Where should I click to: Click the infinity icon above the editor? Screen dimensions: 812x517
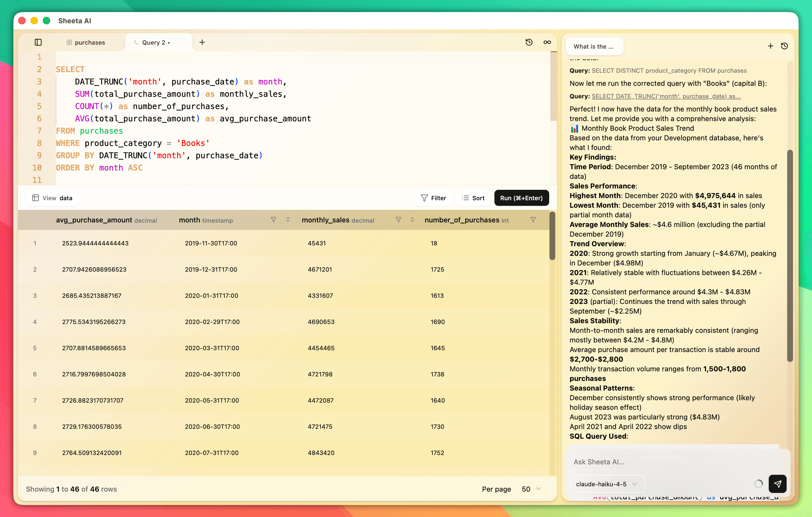[x=547, y=42]
